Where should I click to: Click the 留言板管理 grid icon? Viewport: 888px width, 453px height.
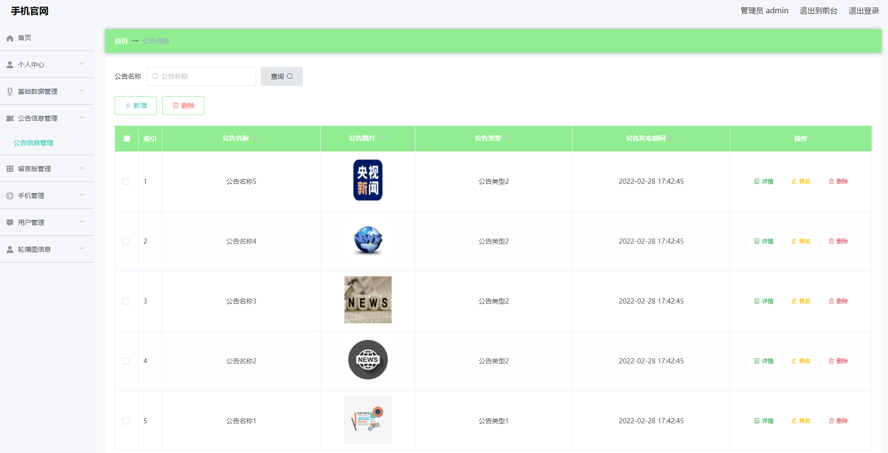pos(10,169)
